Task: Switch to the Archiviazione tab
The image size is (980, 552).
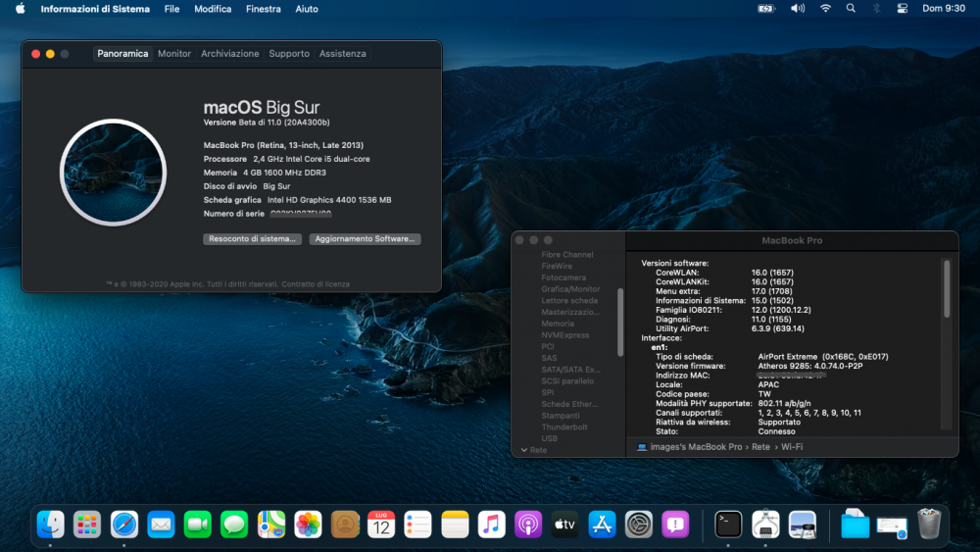Action: [x=230, y=54]
